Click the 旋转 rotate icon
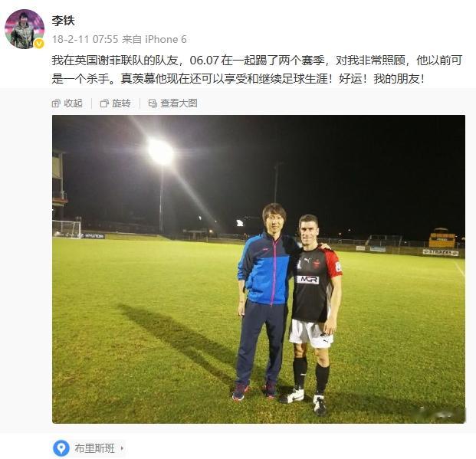This screenshot has width=476, height=459. coord(104,103)
